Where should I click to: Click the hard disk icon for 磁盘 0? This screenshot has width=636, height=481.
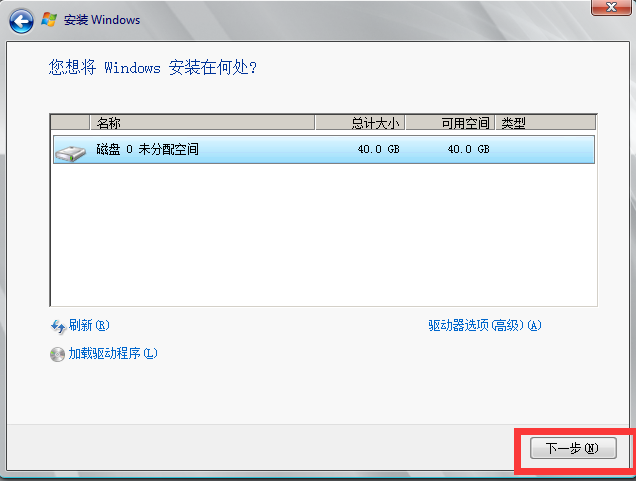coord(70,152)
